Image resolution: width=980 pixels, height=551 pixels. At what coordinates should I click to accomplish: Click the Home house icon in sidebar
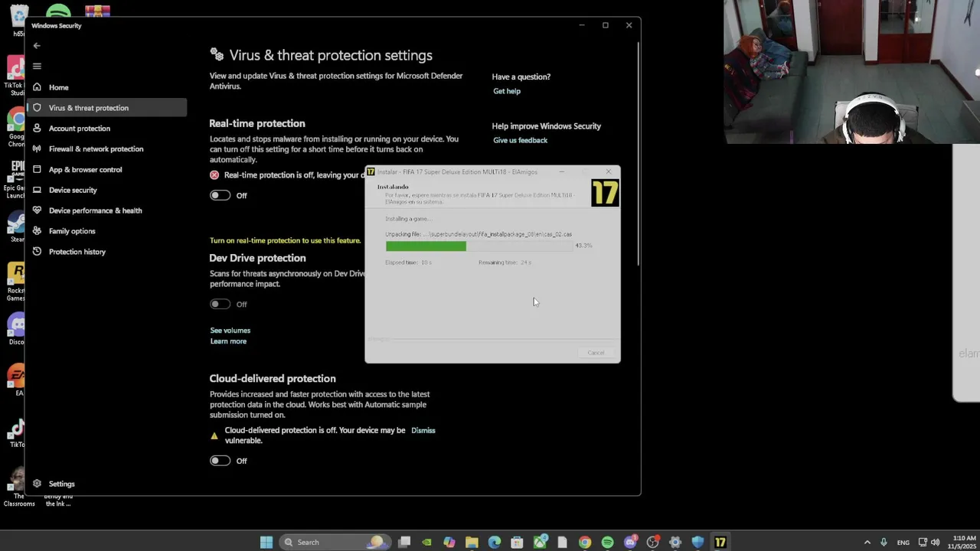click(x=37, y=87)
